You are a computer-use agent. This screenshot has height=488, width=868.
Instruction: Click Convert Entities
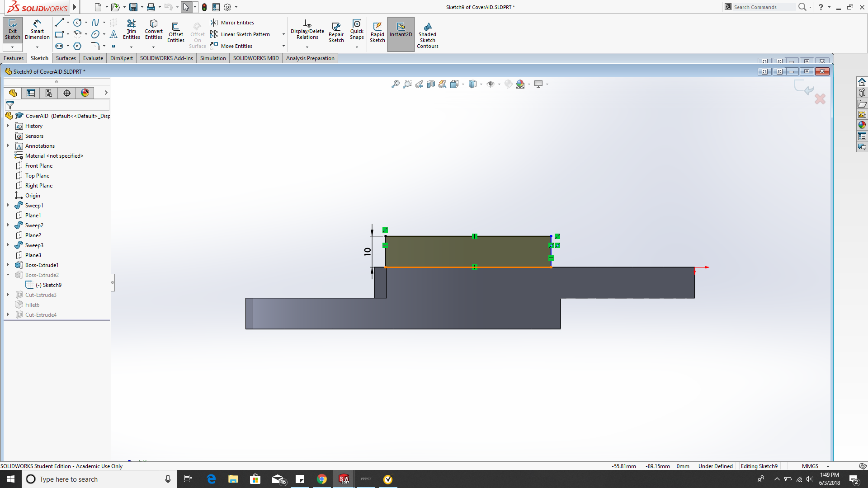pyautogui.click(x=154, y=30)
